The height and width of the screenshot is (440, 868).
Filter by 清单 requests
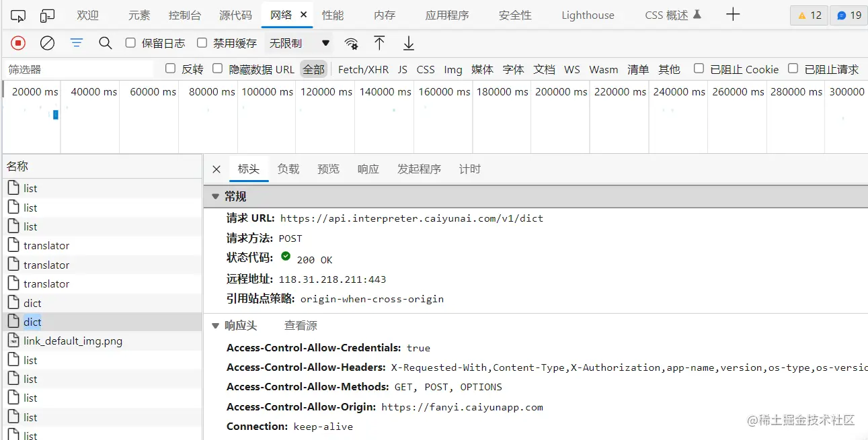pyautogui.click(x=638, y=69)
